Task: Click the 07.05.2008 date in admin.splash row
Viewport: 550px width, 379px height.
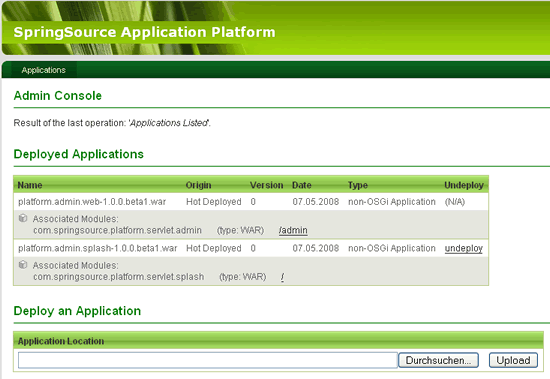Action: click(316, 248)
